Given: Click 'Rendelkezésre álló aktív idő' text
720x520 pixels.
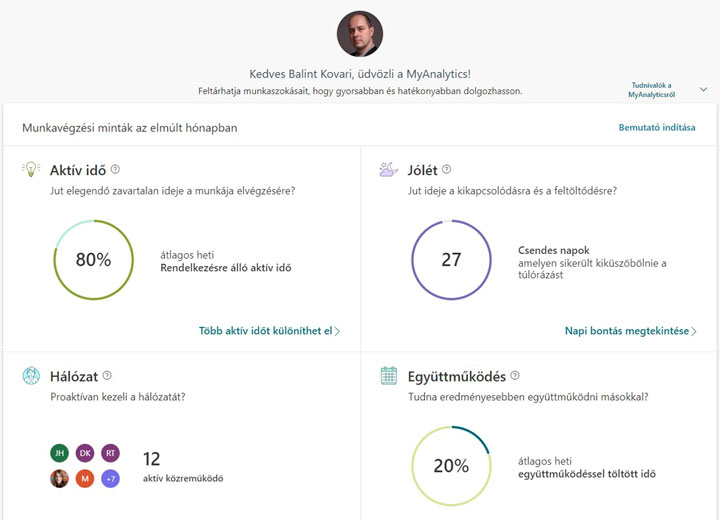Looking at the screenshot, I should pos(225,268).
